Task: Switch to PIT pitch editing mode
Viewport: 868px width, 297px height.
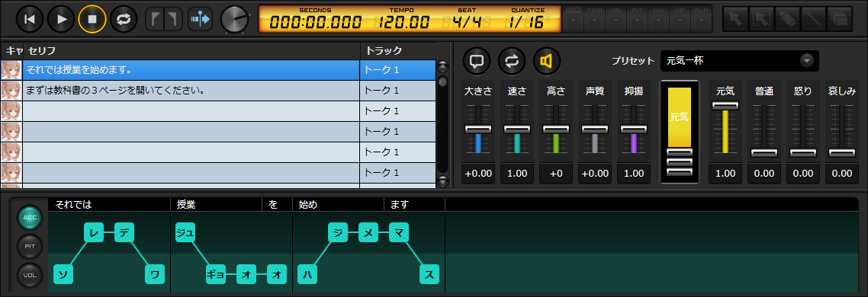Action: point(30,246)
